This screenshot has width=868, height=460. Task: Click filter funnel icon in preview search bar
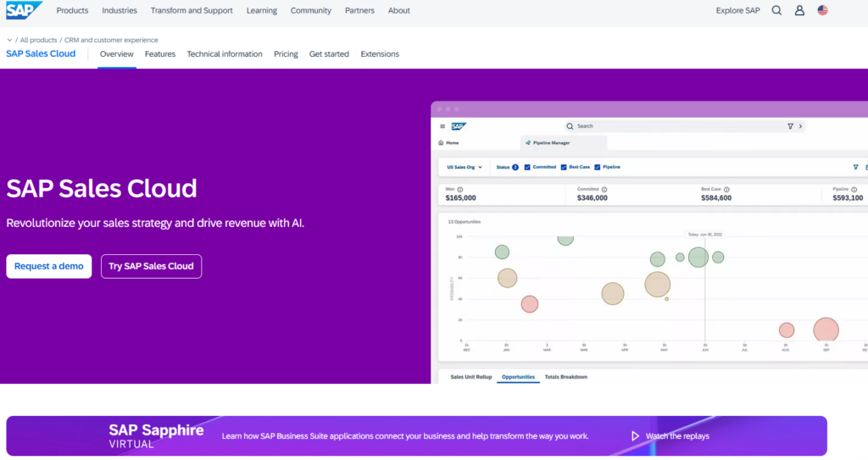790,126
